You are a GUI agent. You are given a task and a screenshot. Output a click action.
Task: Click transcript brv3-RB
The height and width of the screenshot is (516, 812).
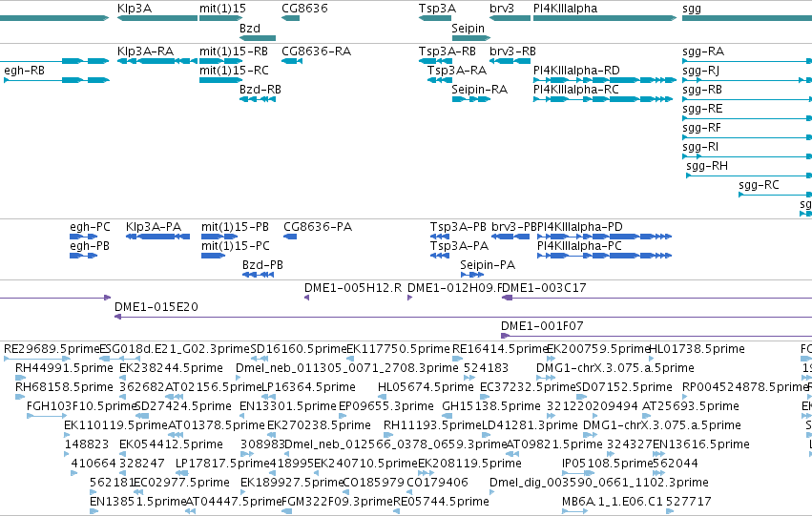510,61
